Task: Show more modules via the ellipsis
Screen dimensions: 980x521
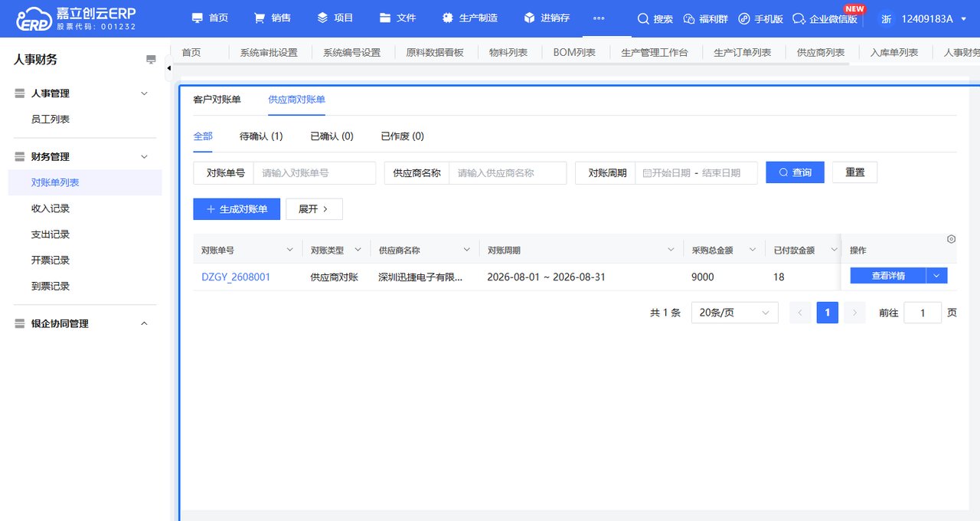Action: (x=599, y=18)
